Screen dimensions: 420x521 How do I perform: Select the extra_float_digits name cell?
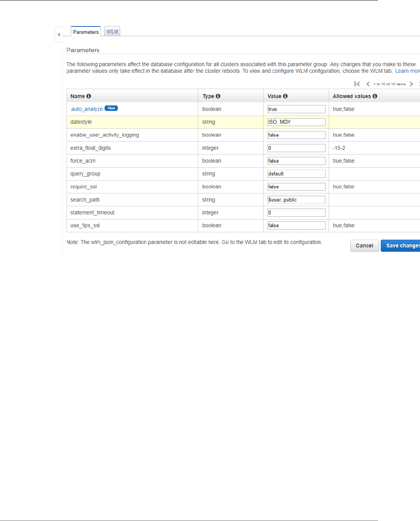pyautogui.click(x=132, y=148)
